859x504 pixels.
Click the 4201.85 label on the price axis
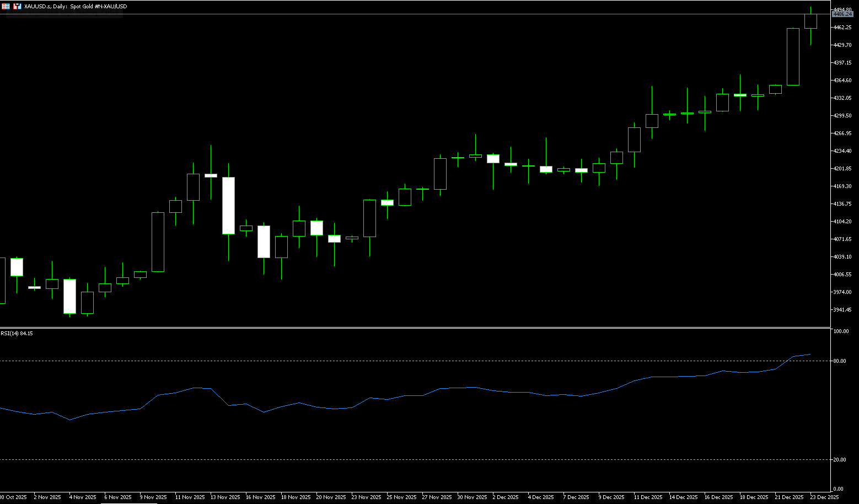point(842,169)
